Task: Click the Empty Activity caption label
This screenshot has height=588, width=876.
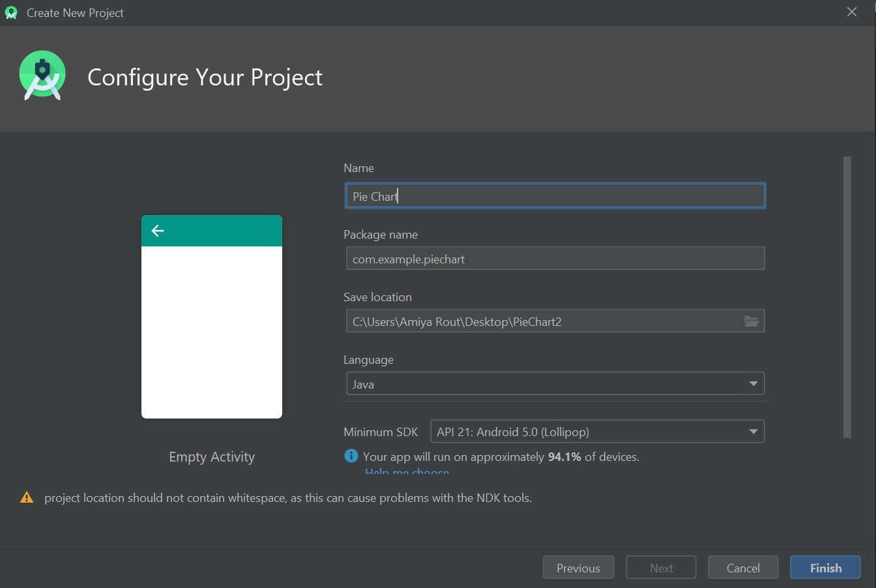Action: [x=212, y=457]
